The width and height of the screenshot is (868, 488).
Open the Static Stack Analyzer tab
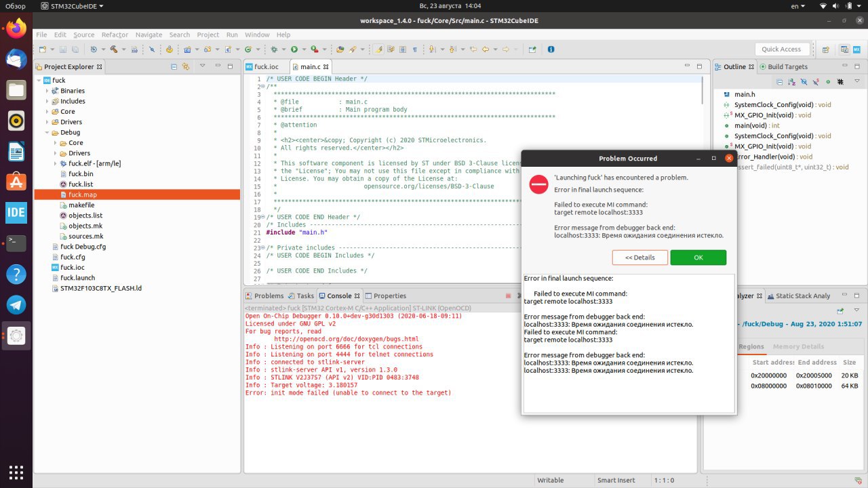(798, 296)
